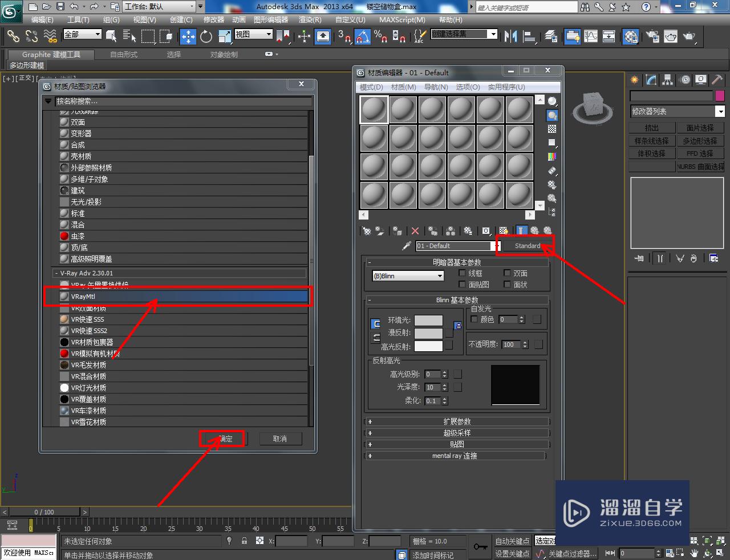The height and width of the screenshot is (560, 730).
Task: Toggle lock selection icon in status bar
Action: 244,541
